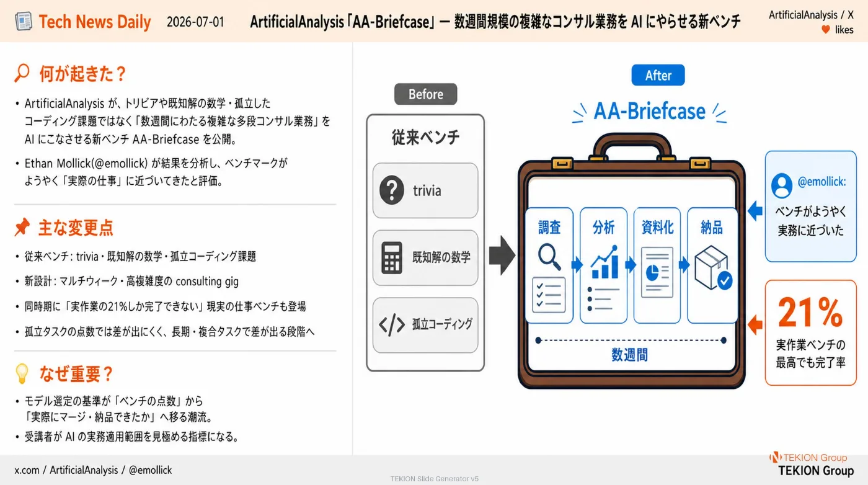
Task: Click the trivia question mark icon
Action: [392, 190]
